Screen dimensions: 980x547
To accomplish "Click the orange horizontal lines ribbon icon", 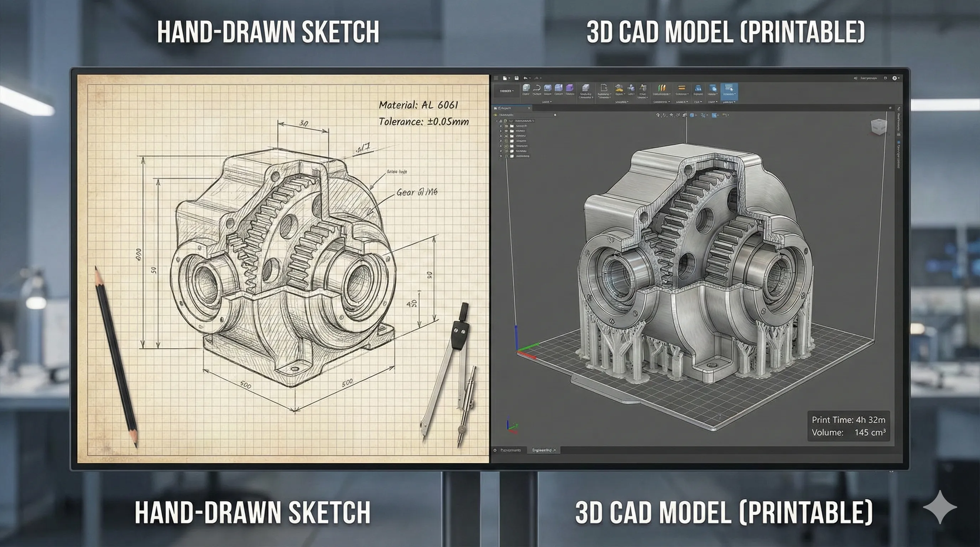I will [x=681, y=88].
